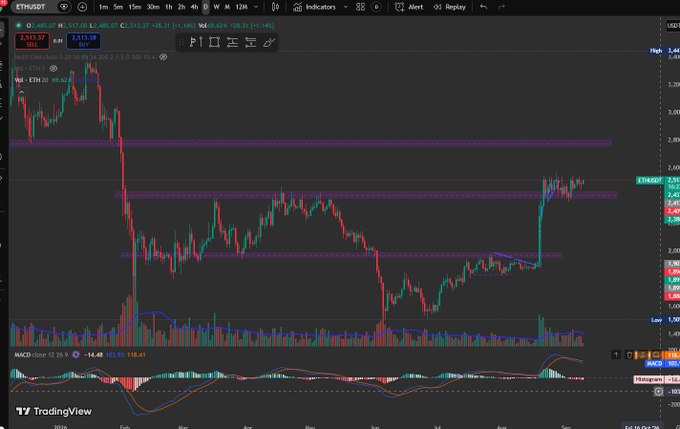Select the monthly M timeframe
Image resolution: width=680 pixels, height=429 pixels.
point(227,7)
